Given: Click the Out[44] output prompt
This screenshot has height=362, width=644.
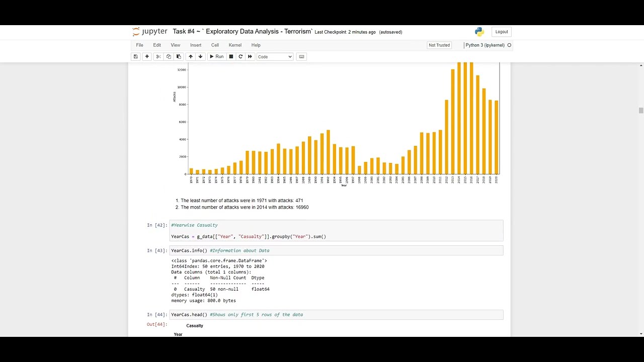Looking at the screenshot, I should coord(157,324).
